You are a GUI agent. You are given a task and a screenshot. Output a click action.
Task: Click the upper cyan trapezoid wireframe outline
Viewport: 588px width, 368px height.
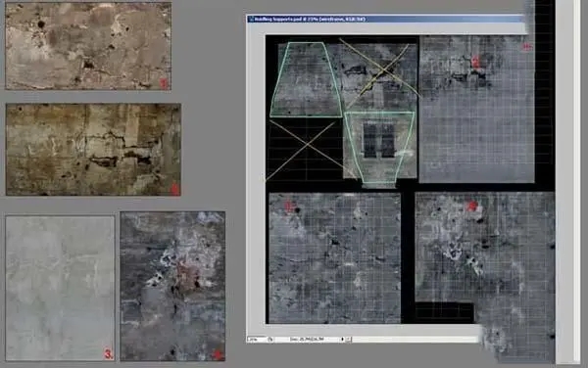[306, 79]
